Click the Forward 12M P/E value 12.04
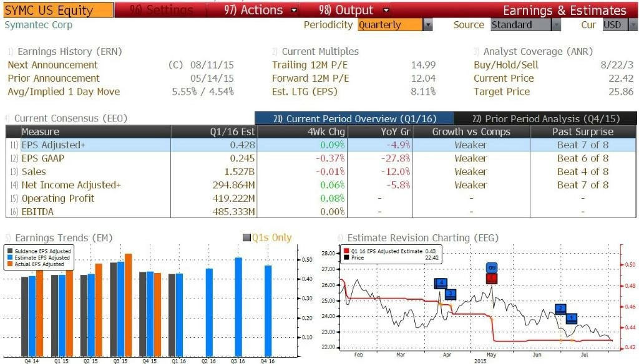This screenshot has width=639, height=364. click(x=424, y=78)
